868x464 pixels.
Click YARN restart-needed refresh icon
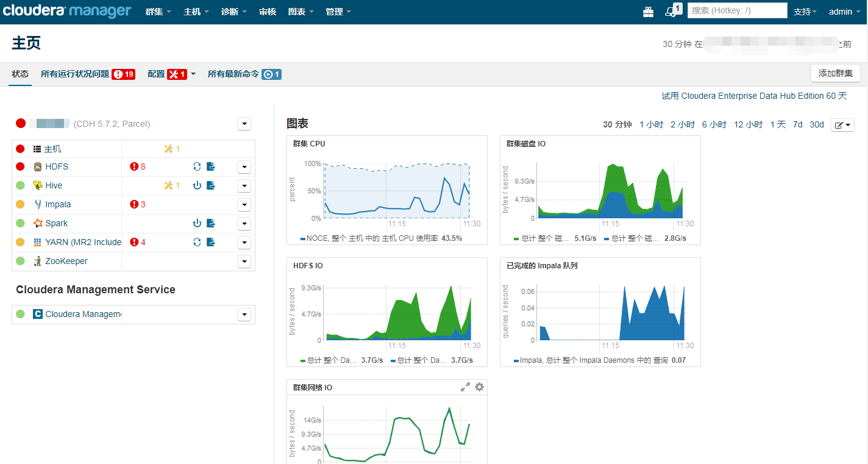(x=197, y=242)
